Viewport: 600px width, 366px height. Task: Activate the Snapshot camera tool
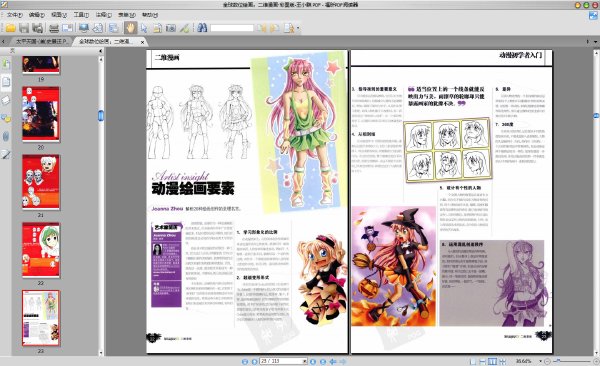coord(171,28)
